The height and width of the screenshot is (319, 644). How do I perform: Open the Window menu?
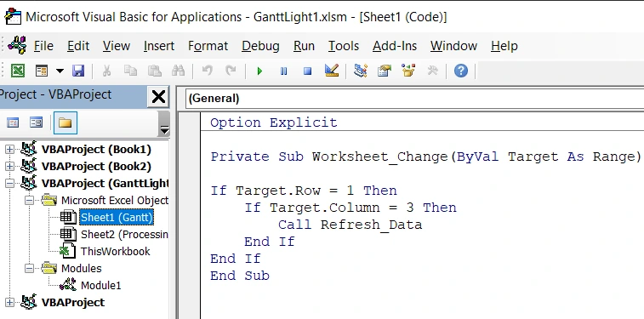(453, 46)
